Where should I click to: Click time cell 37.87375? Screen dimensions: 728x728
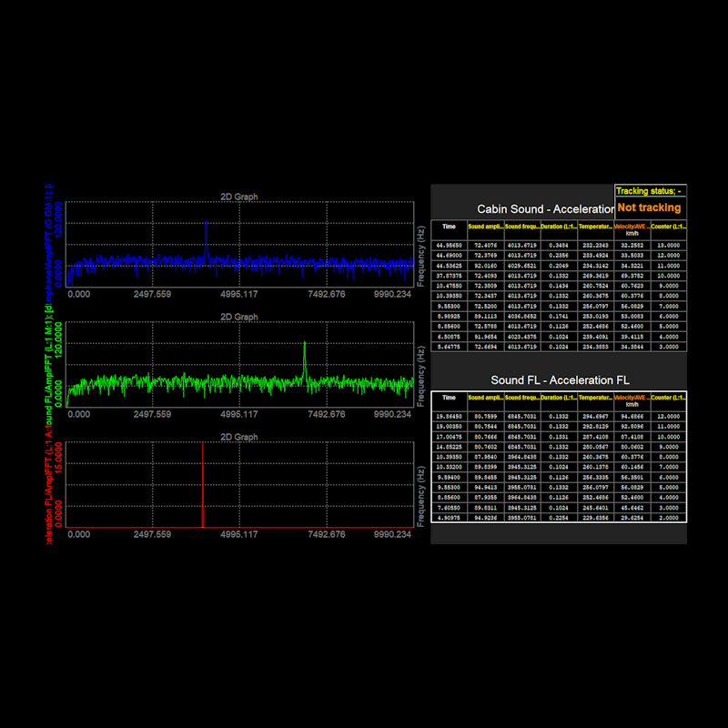click(449, 276)
